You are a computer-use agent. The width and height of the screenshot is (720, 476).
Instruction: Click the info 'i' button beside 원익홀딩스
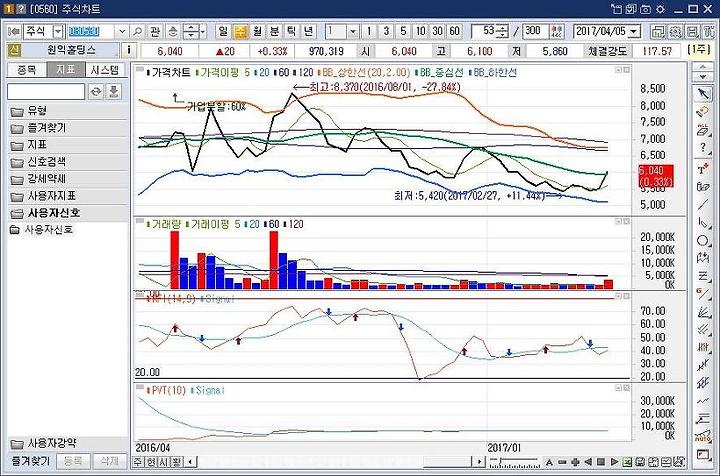[x=129, y=50]
